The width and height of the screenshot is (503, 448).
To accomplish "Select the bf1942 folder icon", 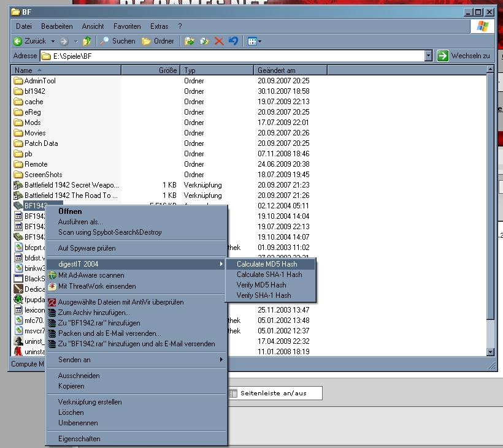I will tap(18, 91).
